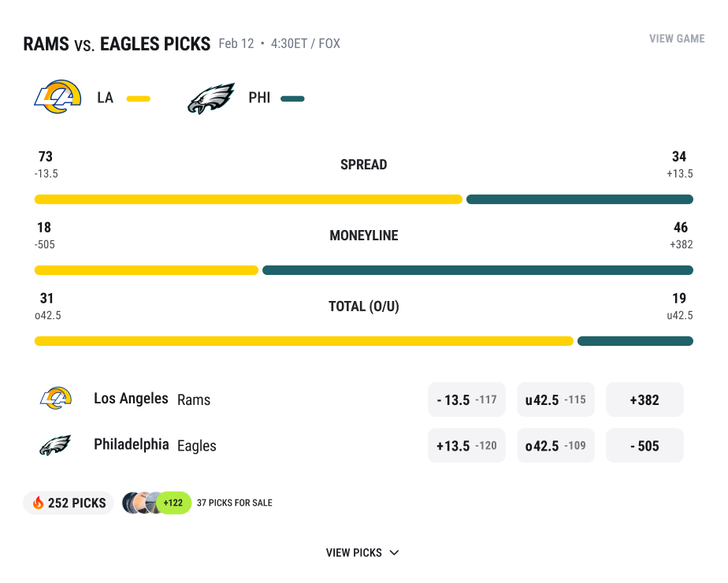Click the Eagles logo in the header
Viewport: 728px width, 583px height.
point(211,98)
